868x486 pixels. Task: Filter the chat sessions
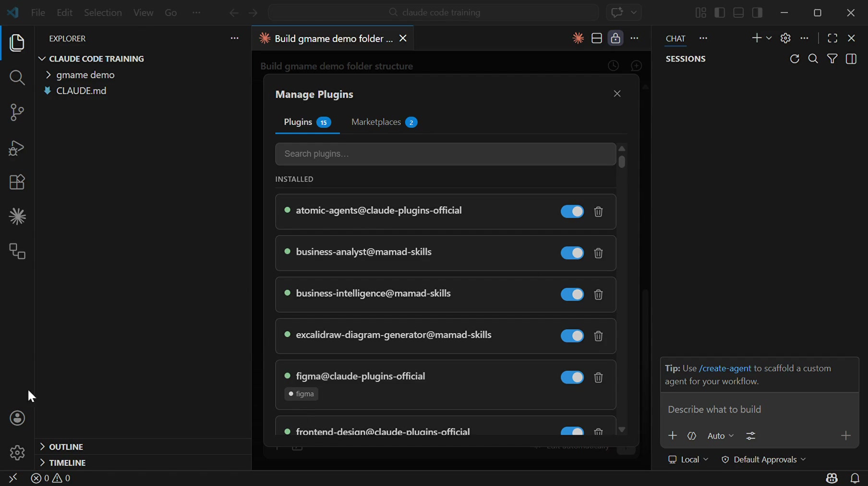coord(832,59)
